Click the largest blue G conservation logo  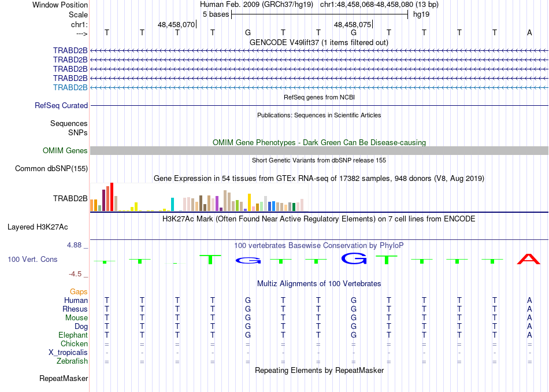coord(354,258)
